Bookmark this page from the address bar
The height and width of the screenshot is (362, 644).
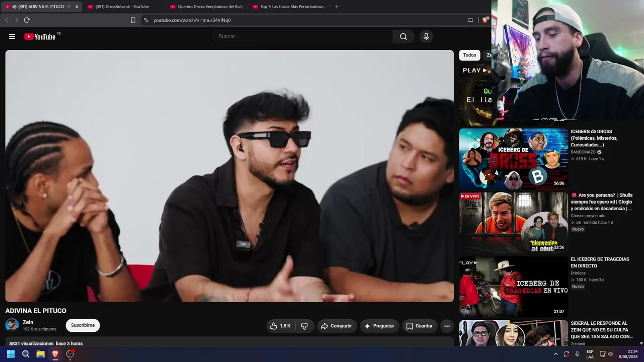pos(133,20)
